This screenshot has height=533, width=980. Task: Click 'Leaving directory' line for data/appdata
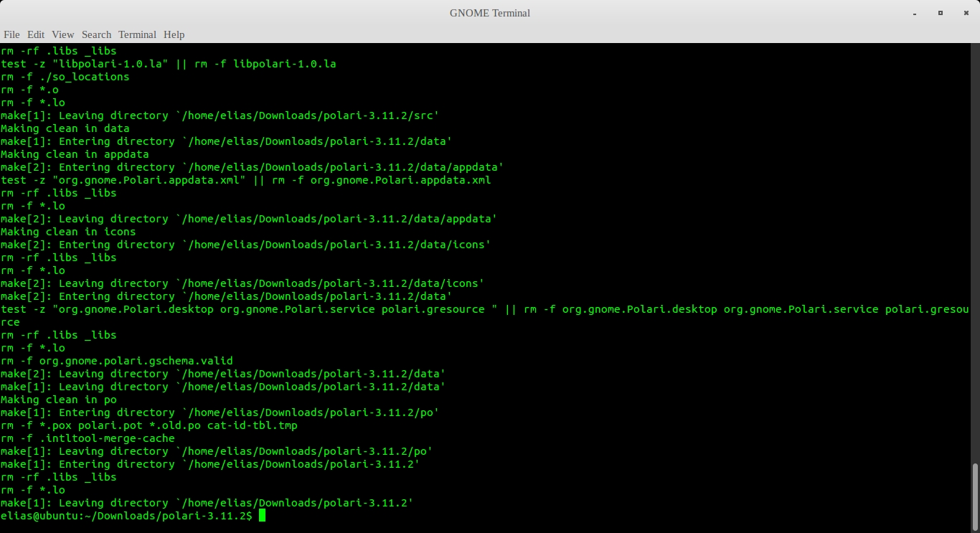pyautogui.click(x=249, y=219)
